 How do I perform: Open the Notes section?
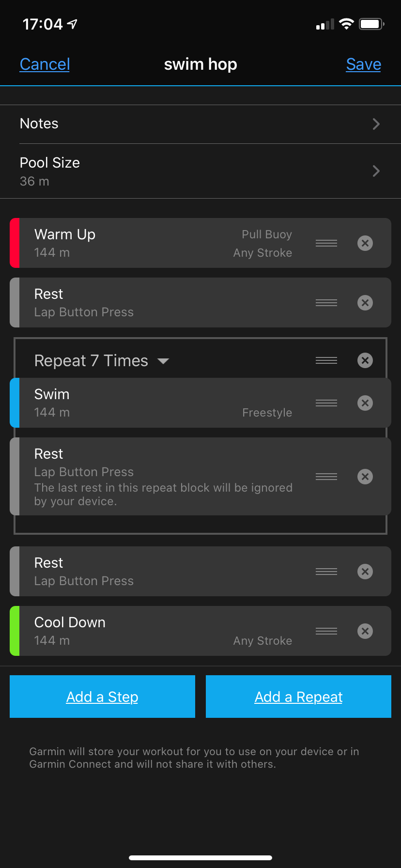coord(200,124)
